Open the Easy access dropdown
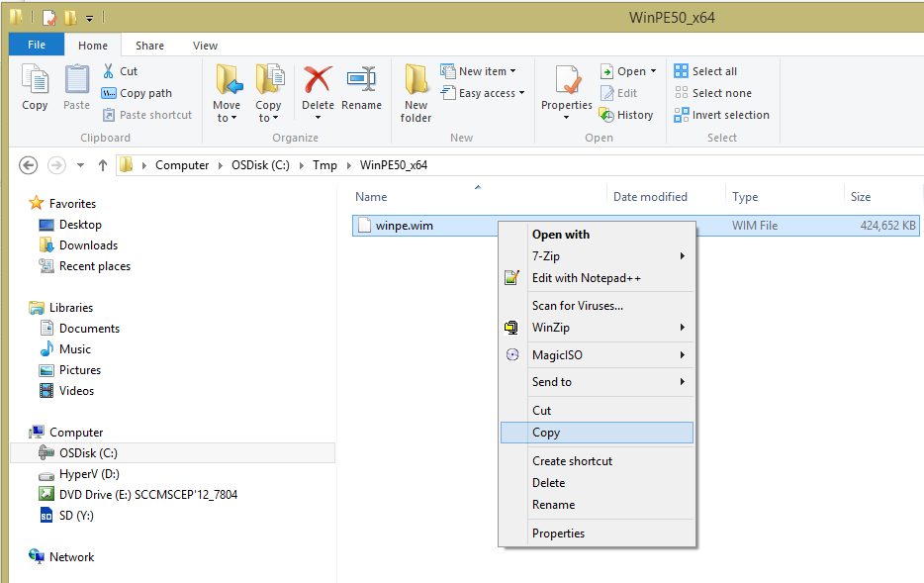Screen dimensions: 924x583 click(x=483, y=93)
